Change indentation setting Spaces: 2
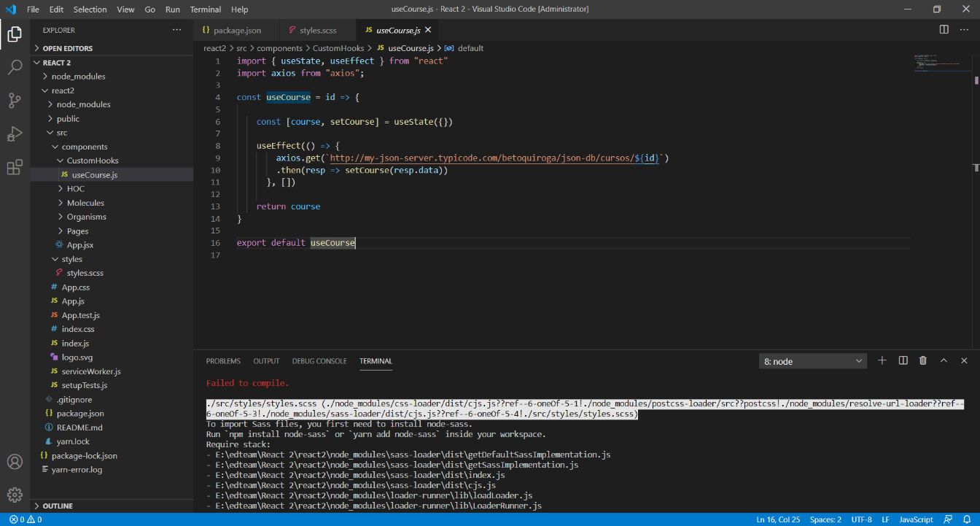 (825, 519)
